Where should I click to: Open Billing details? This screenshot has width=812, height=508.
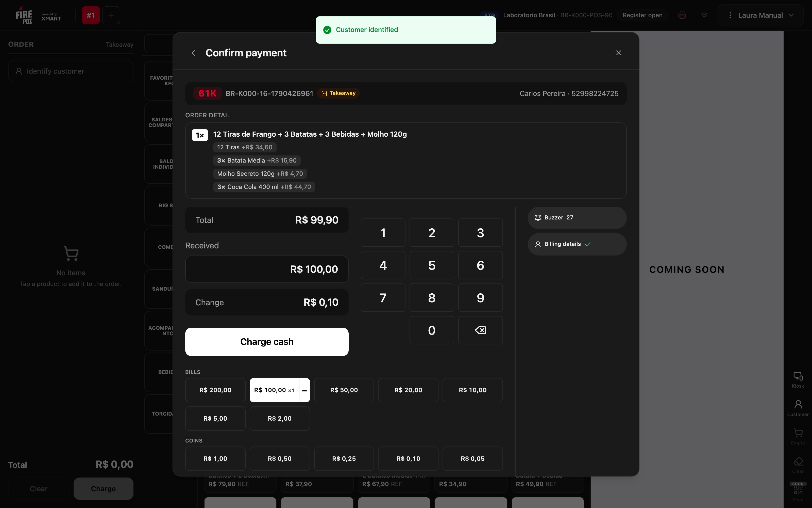pyautogui.click(x=577, y=244)
